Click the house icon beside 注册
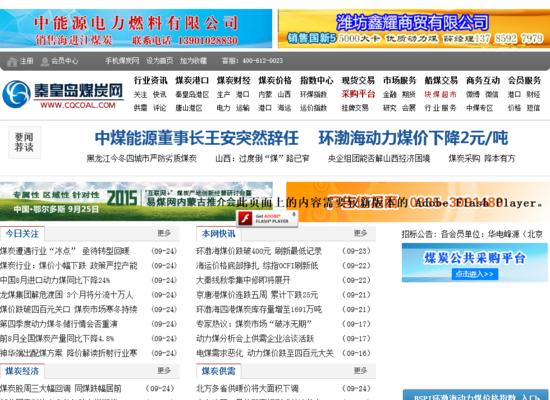 pyautogui.click(x=12, y=61)
